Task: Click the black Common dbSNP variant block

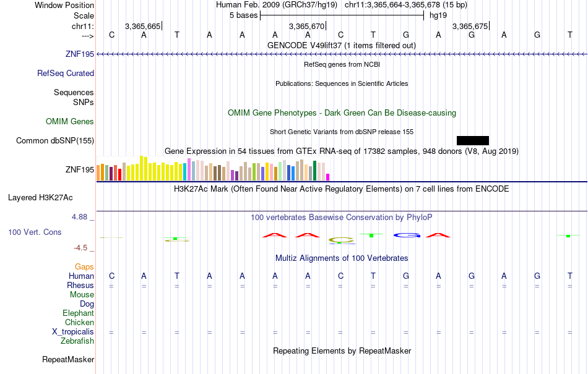Action: (472, 140)
